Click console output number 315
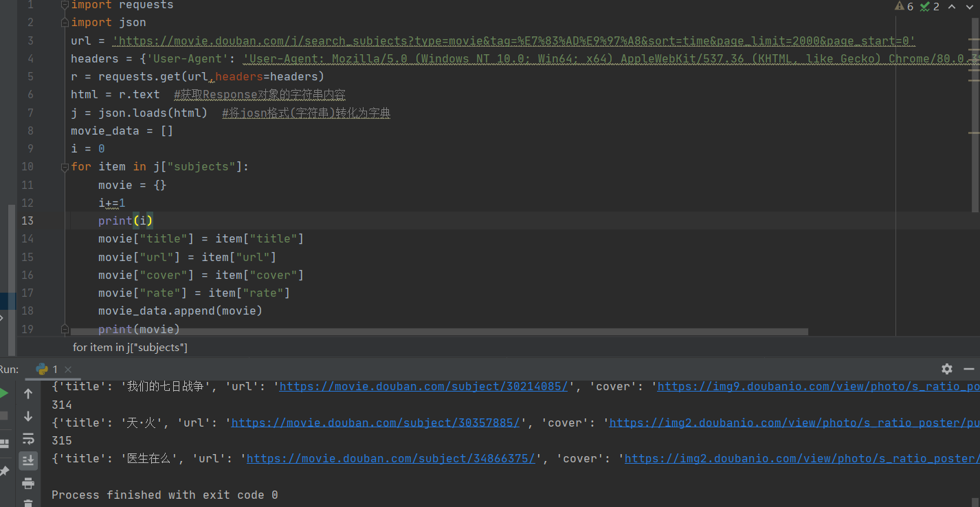The width and height of the screenshot is (980, 507). [62, 440]
